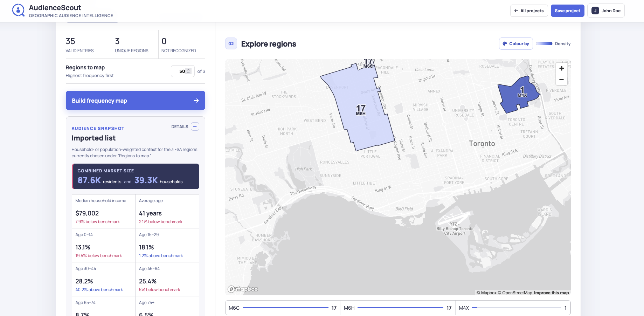The height and width of the screenshot is (316, 644).
Task: Click the Highest frequency first label
Action: pyautogui.click(x=90, y=76)
